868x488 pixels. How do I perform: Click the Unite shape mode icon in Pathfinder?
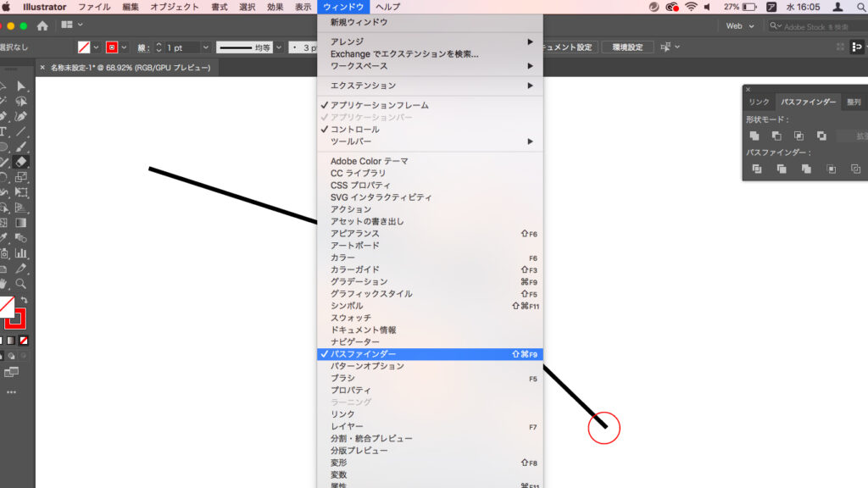[x=754, y=136]
